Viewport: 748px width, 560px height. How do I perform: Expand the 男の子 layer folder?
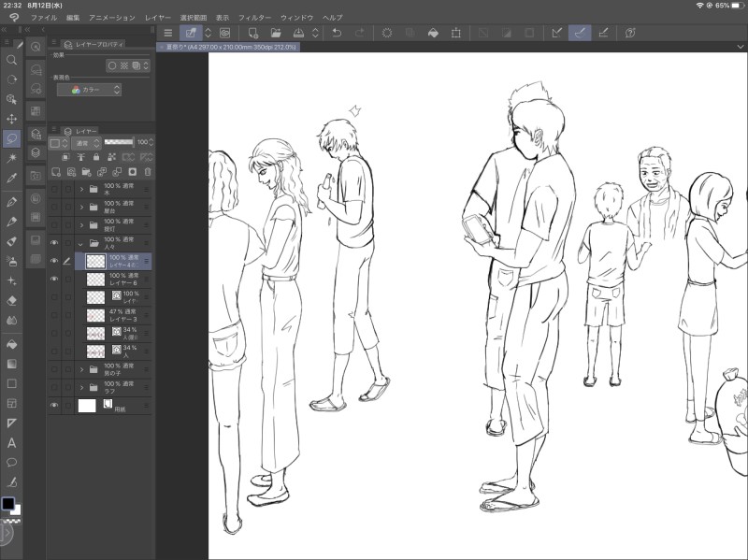coord(81,368)
